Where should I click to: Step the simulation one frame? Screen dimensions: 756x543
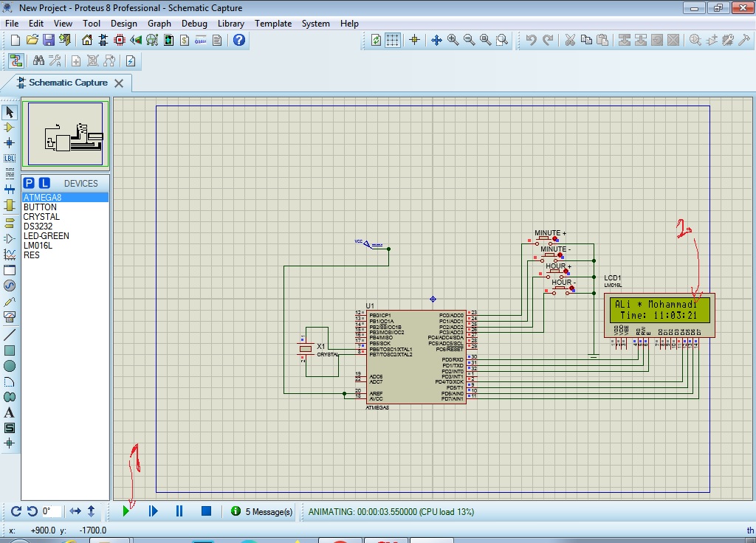(x=154, y=511)
